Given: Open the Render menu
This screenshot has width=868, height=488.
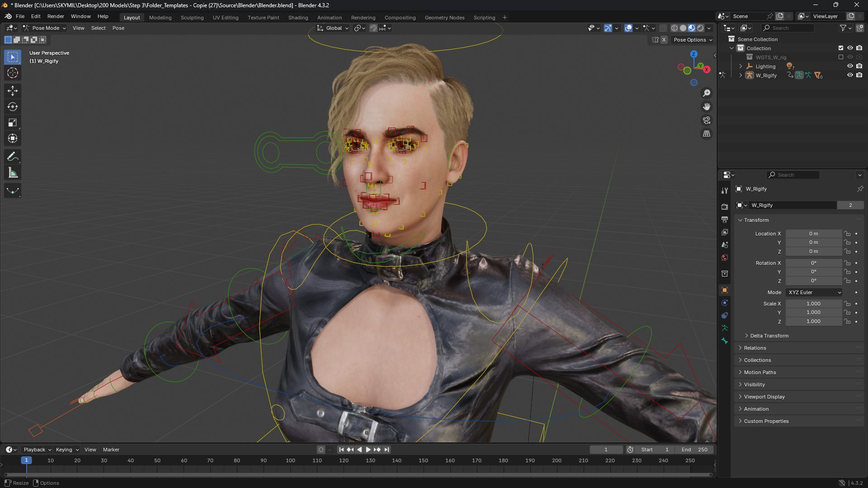Looking at the screenshot, I should click(x=56, y=16).
